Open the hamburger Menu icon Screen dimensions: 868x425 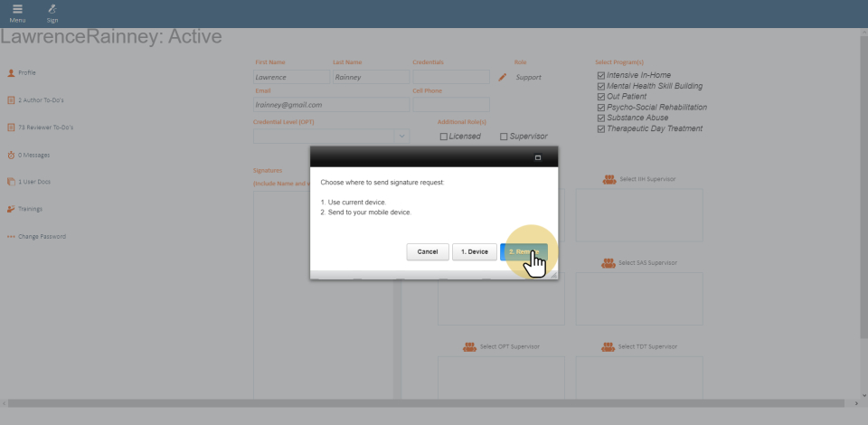tap(17, 9)
